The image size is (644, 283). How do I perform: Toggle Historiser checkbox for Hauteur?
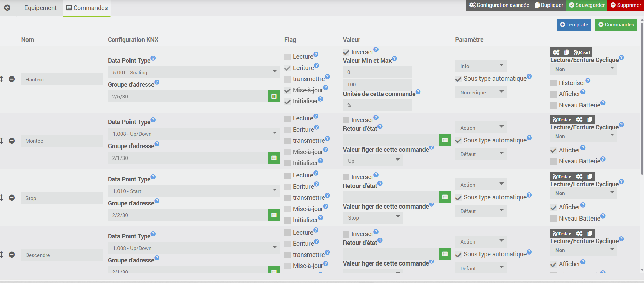point(553,83)
